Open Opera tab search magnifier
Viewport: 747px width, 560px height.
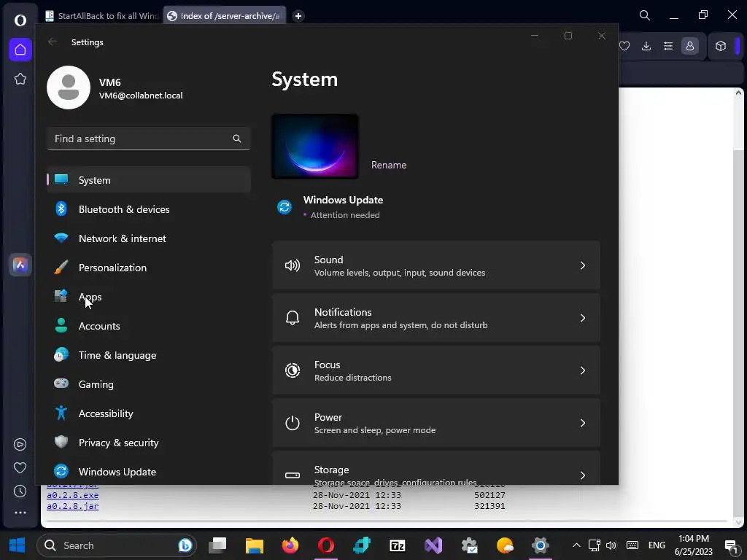pyautogui.click(x=645, y=15)
